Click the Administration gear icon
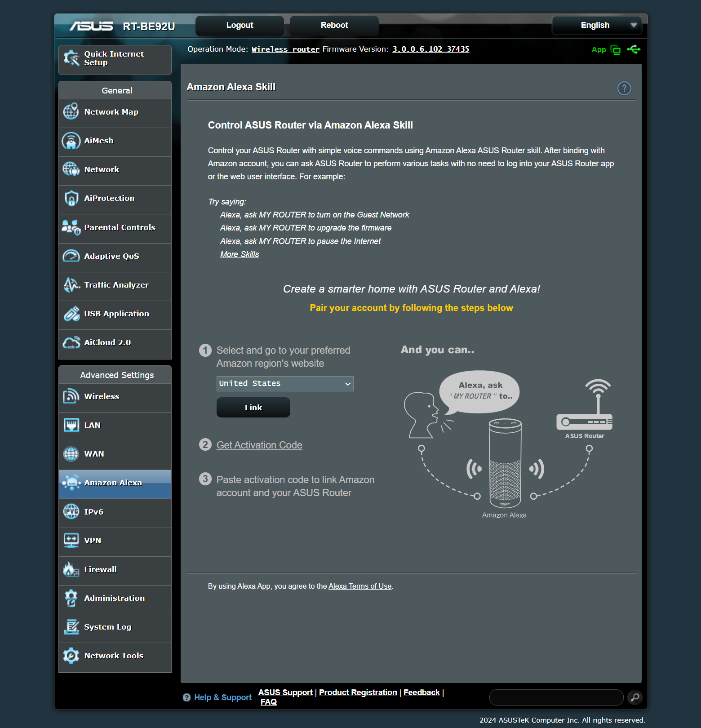701x728 pixels. (x=71, y=598)
